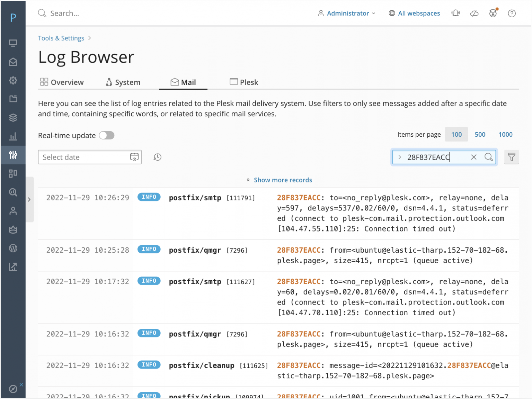Switch to the Plesk tab
The image size is (532, 399).
(x=244, y=82)
